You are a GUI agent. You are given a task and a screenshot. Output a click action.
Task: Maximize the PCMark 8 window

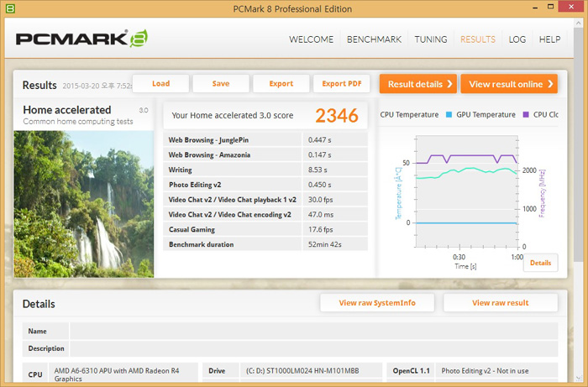[x=550, y=7]
